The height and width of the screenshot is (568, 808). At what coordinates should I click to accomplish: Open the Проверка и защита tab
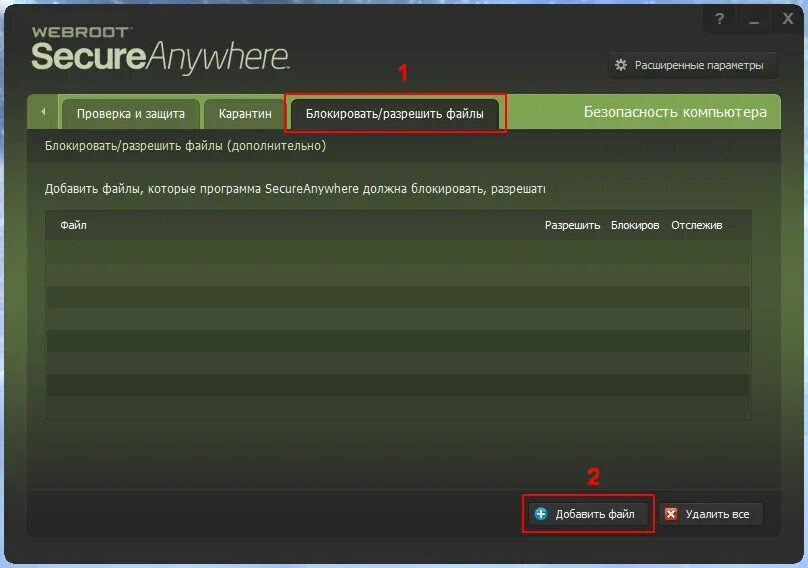click(130, 113)
